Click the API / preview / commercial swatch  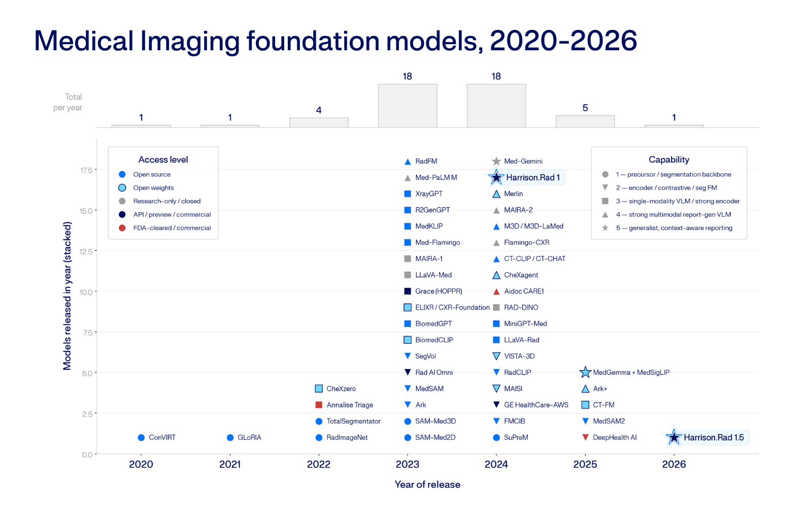click(122, 214)
